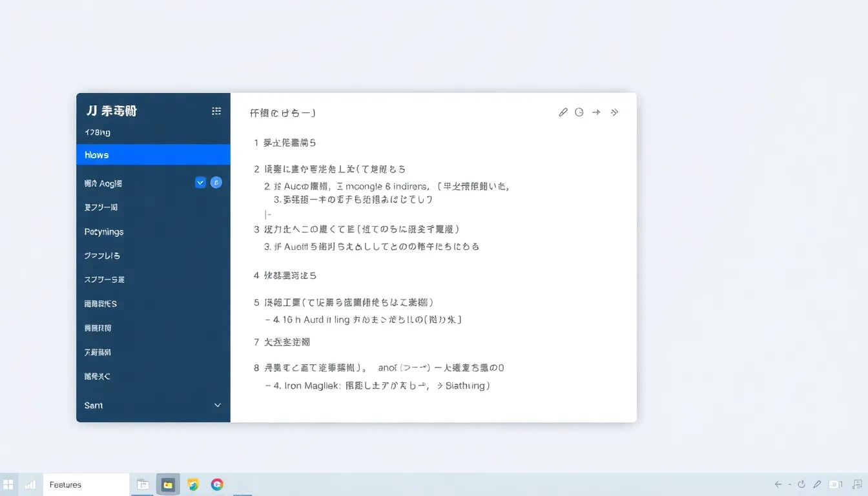This screenshot has height=496, width=868.
Task: Click numbered line 5 in the note
Action: (x=343, y=302)
